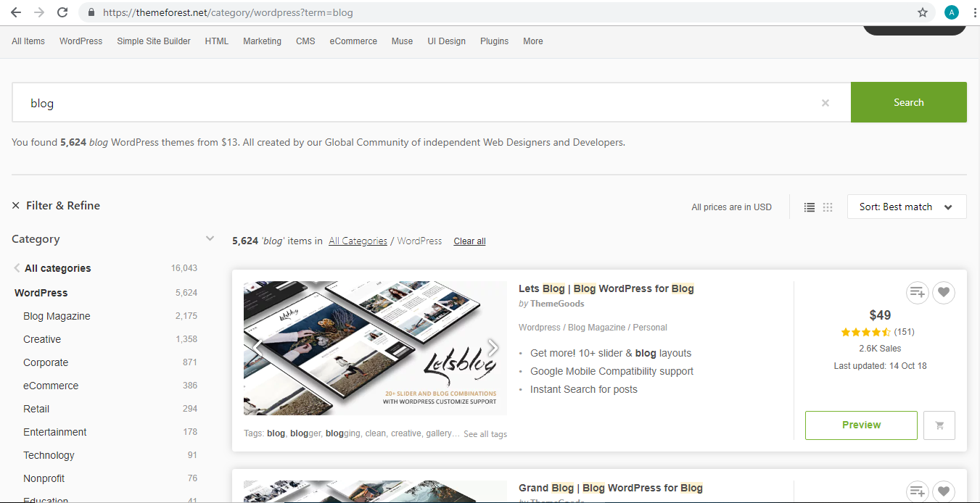Click All Categories breadcrumb link
The image size is (980, 503).
click(358, 241)
